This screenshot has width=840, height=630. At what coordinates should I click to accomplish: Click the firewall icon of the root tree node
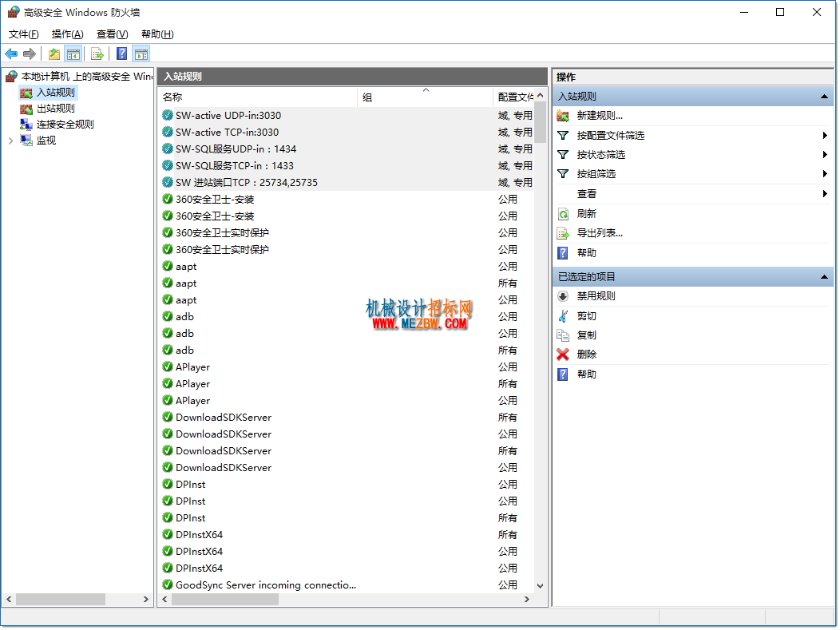point(12,77)
